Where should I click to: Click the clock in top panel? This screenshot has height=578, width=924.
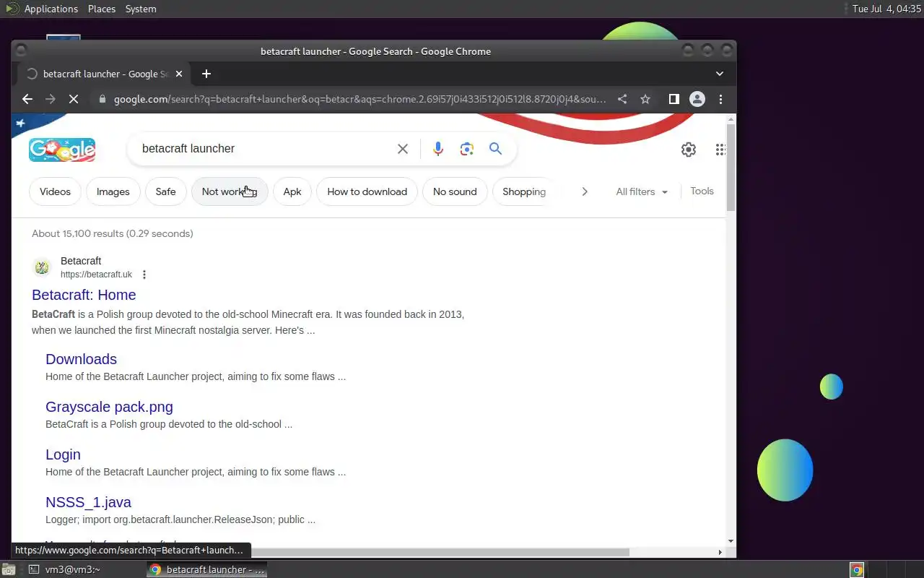pos(886,9)
